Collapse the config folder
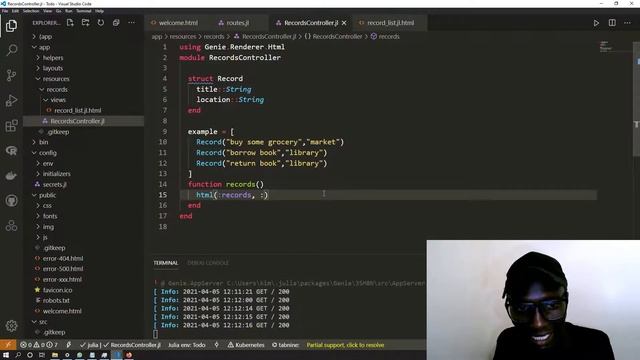 [47, 153]
